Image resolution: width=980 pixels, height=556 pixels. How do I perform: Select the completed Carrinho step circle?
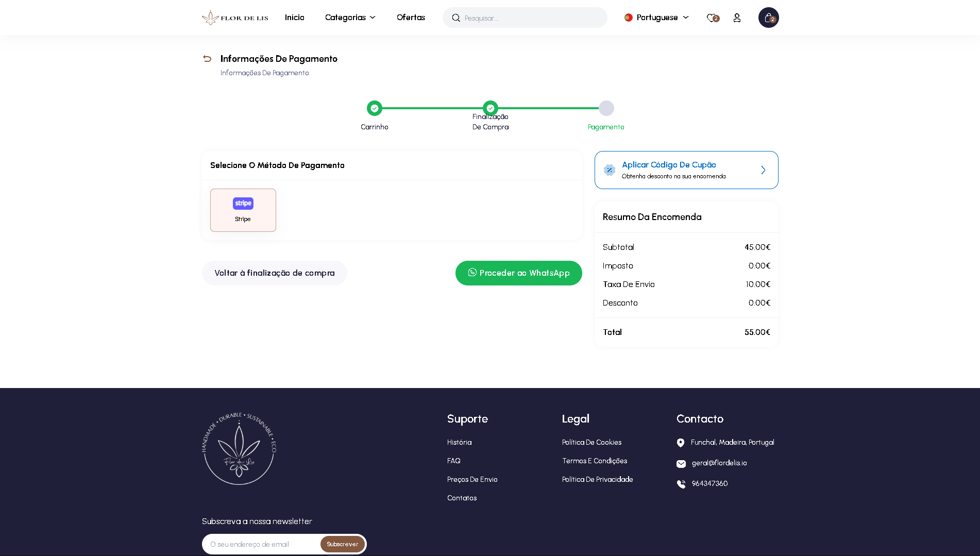point(375,108)
